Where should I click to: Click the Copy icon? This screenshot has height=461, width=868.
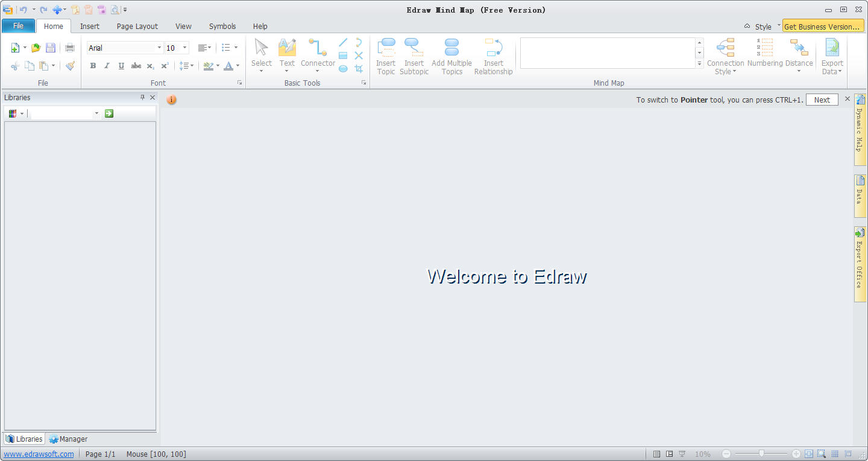tap(30, 66)
